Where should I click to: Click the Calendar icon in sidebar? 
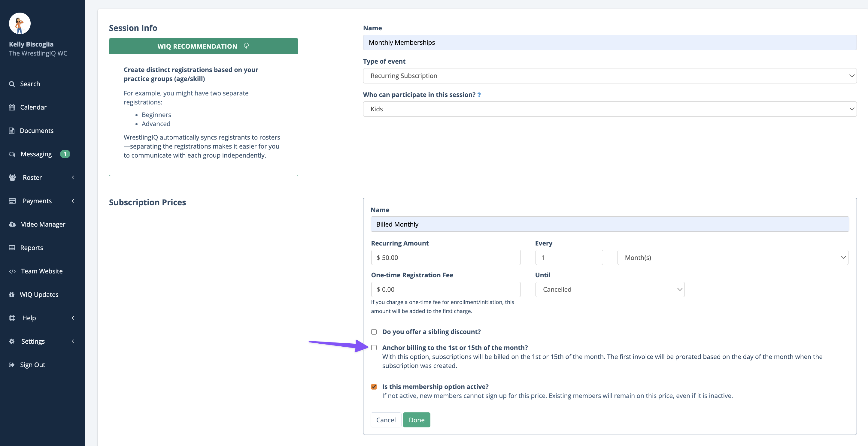pyautogui.click(x=12, y=107)
